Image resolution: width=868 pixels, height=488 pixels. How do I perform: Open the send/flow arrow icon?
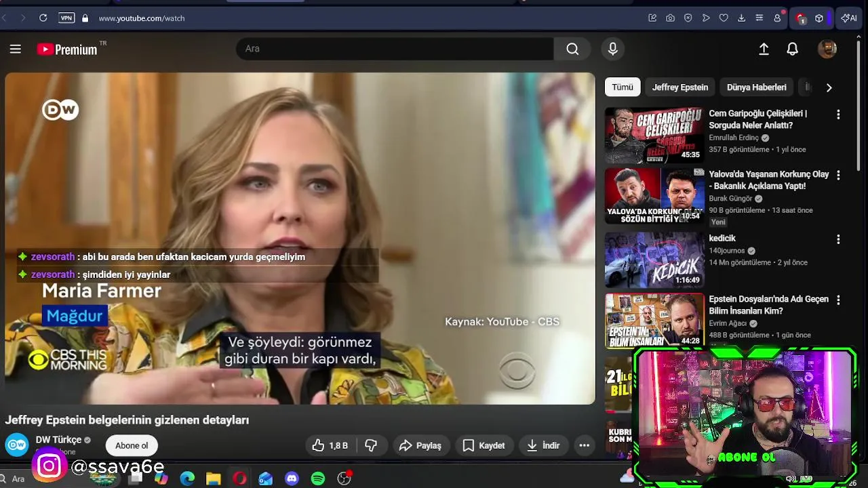pos(706,18)
